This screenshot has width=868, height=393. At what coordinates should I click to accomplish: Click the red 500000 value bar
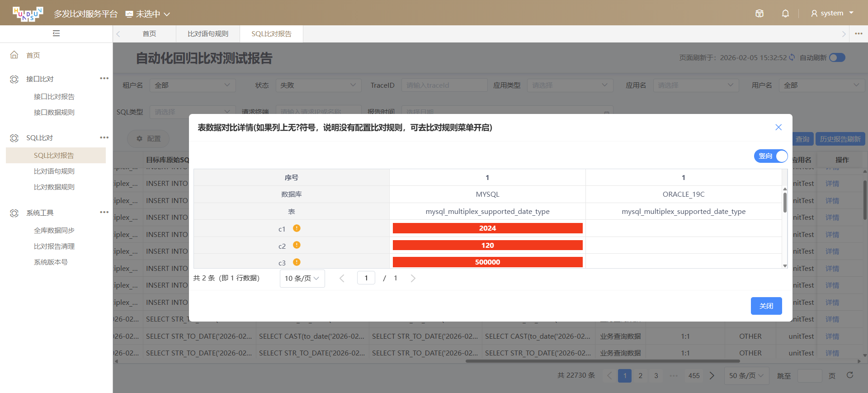click(x=487, y=262)
